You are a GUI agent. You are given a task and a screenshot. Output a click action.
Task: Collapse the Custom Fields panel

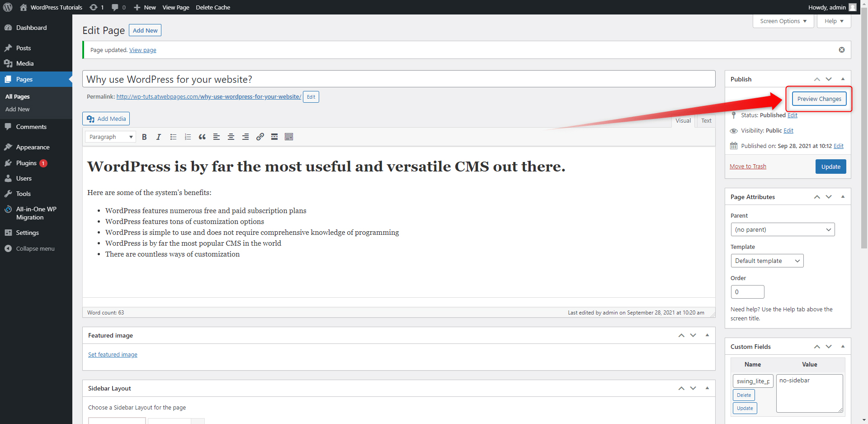pyautogui.click(x=843, y=346)
